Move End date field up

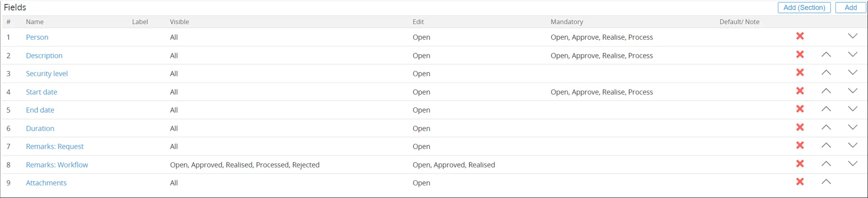coord(826,109)
